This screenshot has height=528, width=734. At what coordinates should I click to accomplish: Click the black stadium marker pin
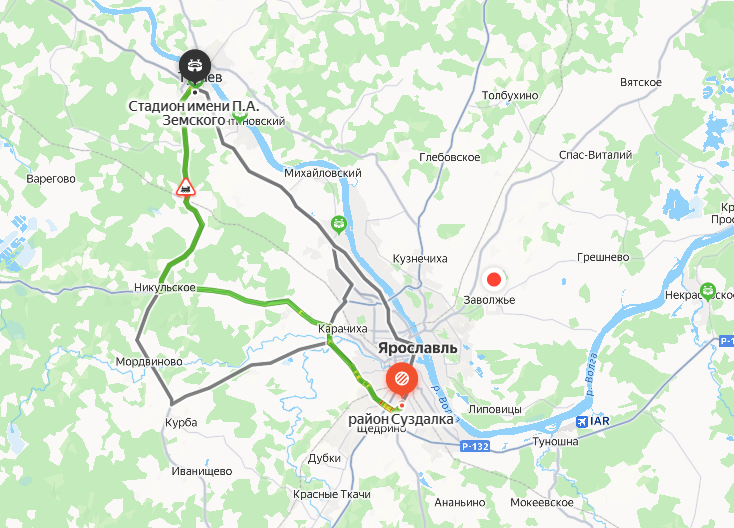pyautogui.click(x=195, y=66)
